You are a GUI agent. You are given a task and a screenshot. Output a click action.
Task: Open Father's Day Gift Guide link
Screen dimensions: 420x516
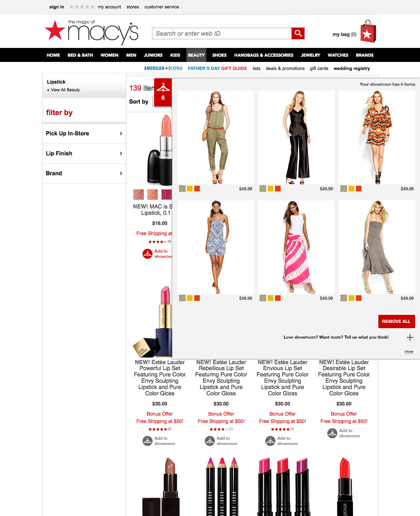click(x=217, y=68)
